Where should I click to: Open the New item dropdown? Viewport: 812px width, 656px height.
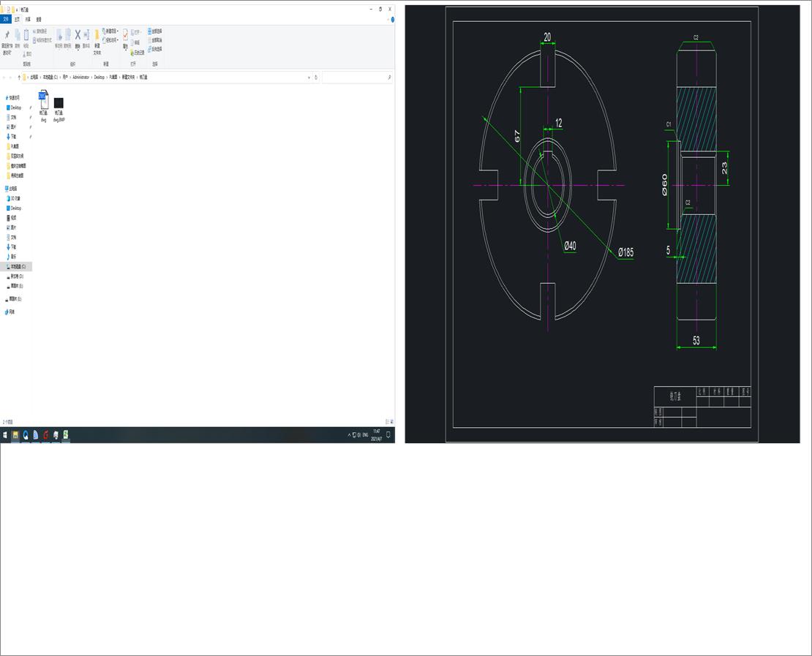pyautogui.click(x=110, y=31)
